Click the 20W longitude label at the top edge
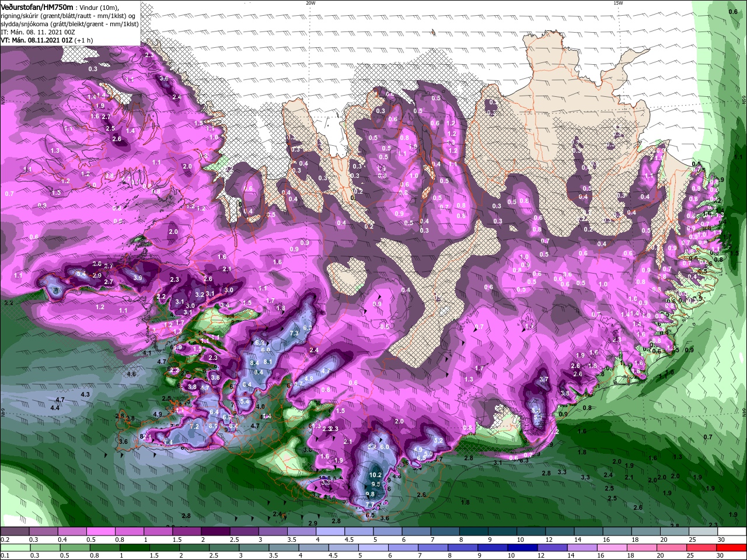The width and height of the screenshot is (747, 560). tap(310, 3)
